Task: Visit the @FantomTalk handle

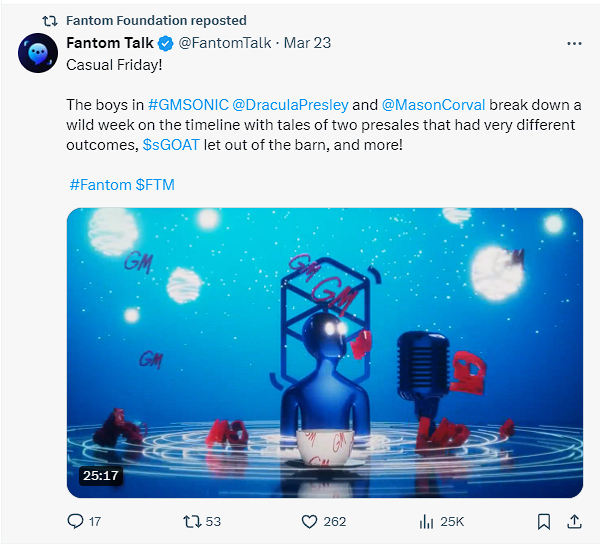Action: (x=226, y=43)
